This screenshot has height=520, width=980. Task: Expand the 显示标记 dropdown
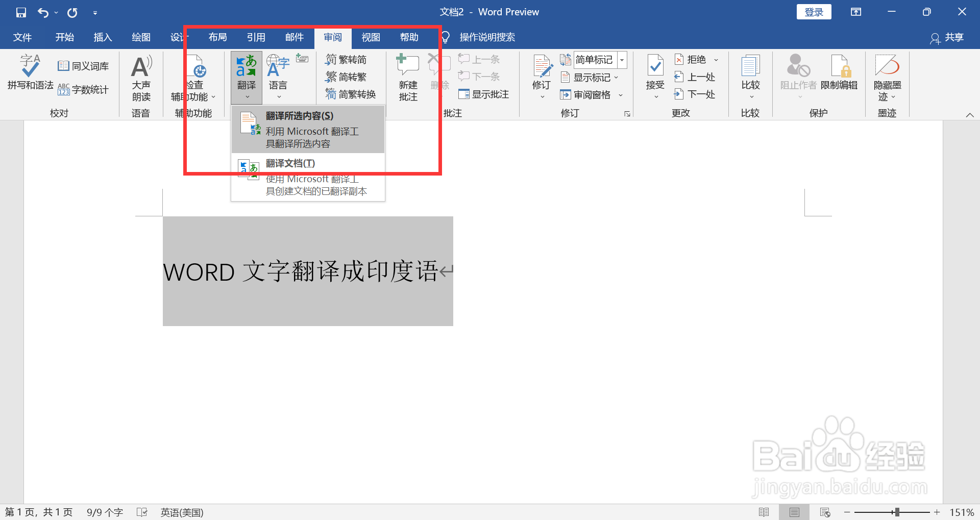[x=590, y=78]
